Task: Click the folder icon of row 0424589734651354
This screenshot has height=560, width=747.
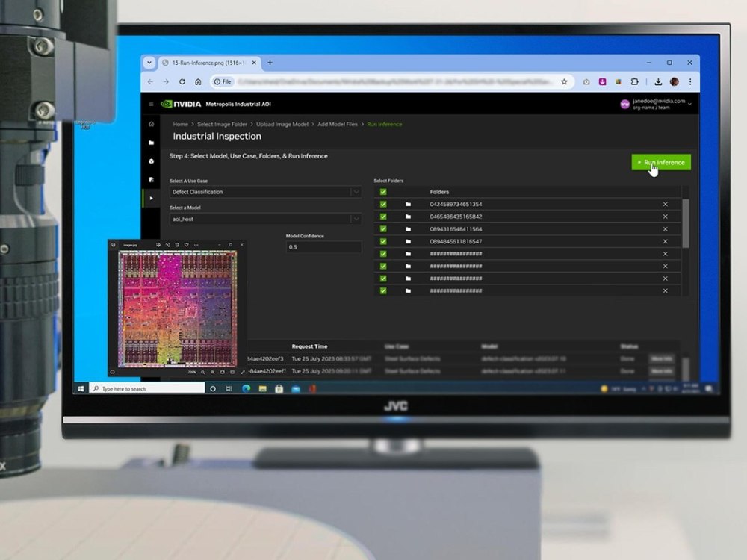Action: pyautogui.click(x=408, y=205)
